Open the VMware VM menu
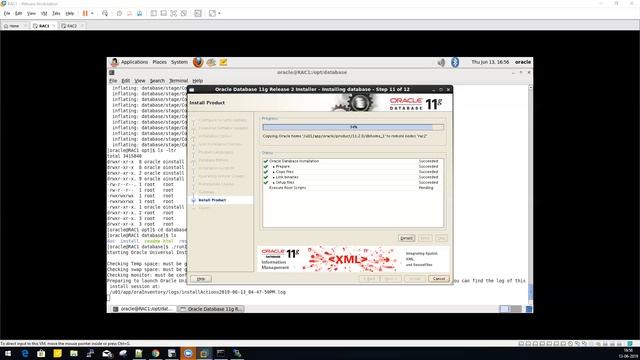Viewport: 640px width, 360px height. (44, 13)
